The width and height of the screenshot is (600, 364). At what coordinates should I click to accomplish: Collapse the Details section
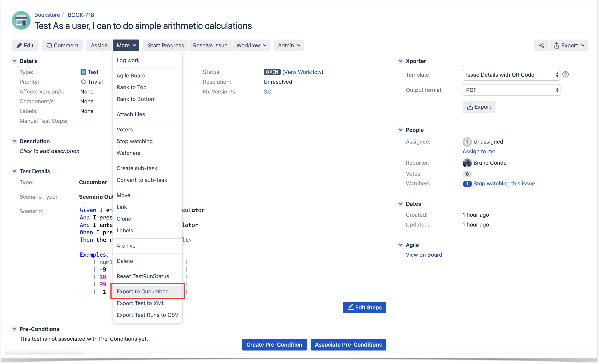click(14, 61)
